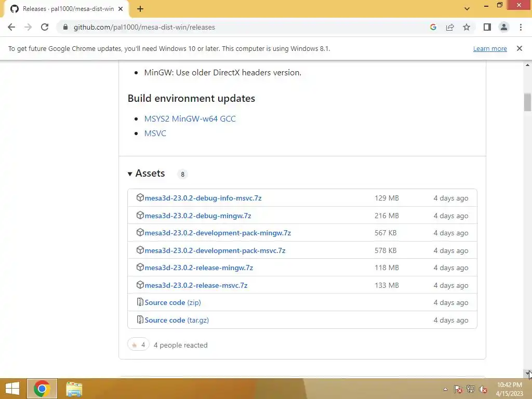Click the scrollbar up arrow
This screenshot has width=532, height=399.
pyautogui.click(x=527, y=65)
